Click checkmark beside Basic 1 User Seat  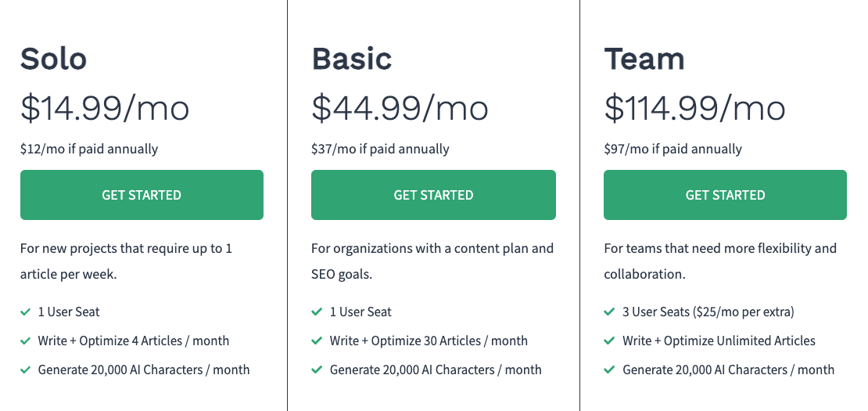tap(317, 312)
